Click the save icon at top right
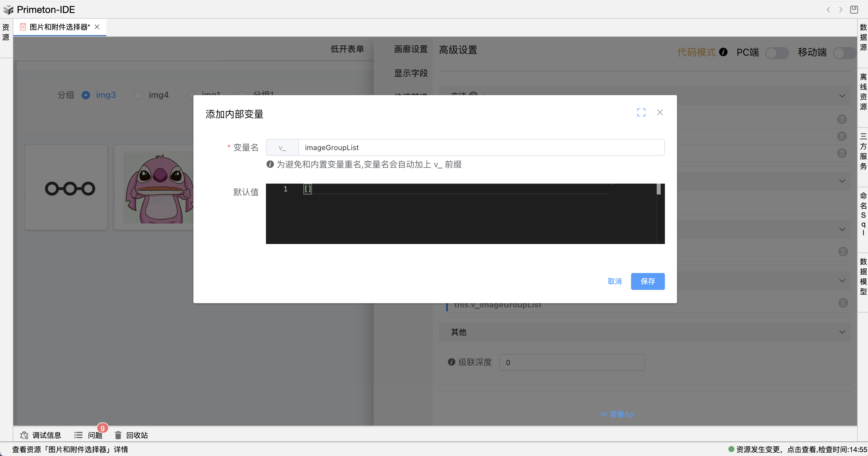Screen dimensions: 868x456 [854, 10]
